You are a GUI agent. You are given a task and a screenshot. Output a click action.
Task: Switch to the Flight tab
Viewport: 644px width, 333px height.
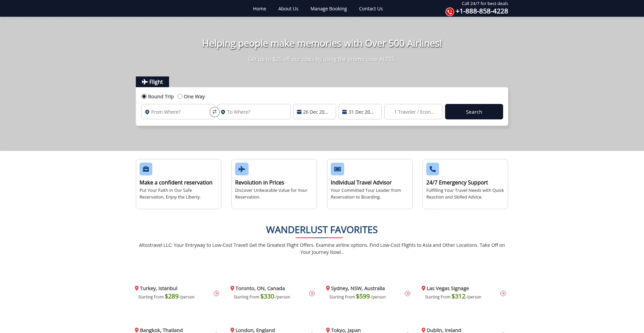[x=152, y=81]
